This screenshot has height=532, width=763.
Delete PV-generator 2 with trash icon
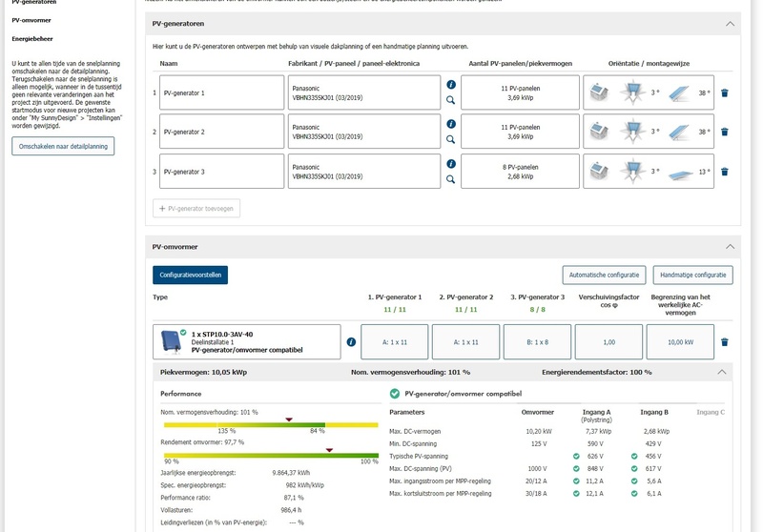coord(725,132)
